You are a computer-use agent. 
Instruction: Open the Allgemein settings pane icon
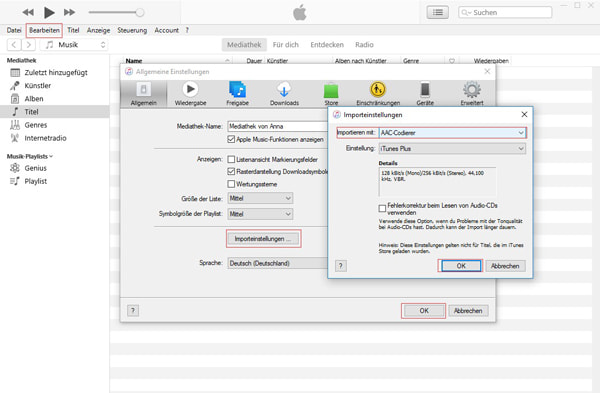[143, 94]
